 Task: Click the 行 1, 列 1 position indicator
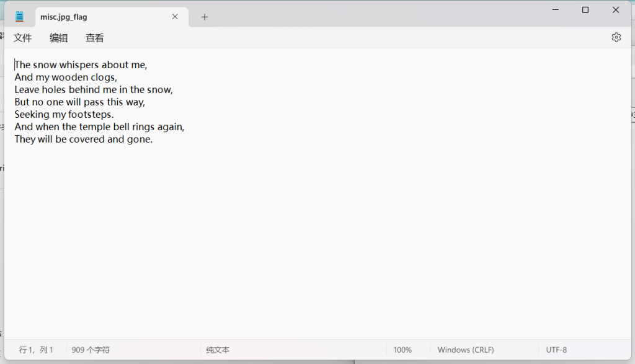tap(36, 350)
